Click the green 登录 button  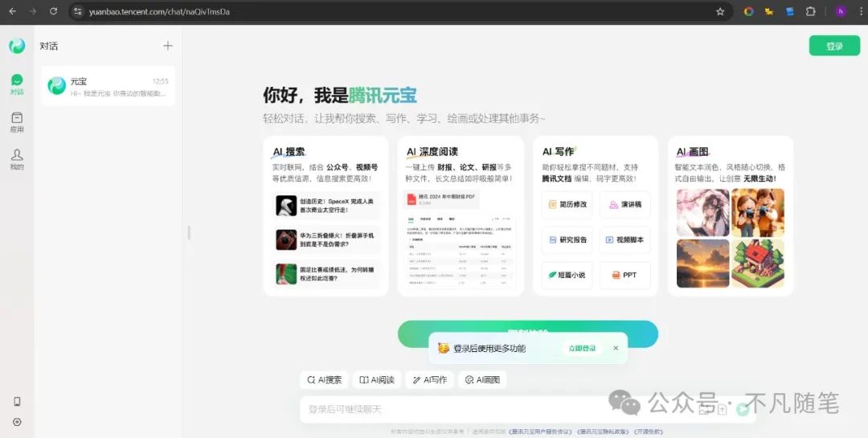tap(834, 46)
